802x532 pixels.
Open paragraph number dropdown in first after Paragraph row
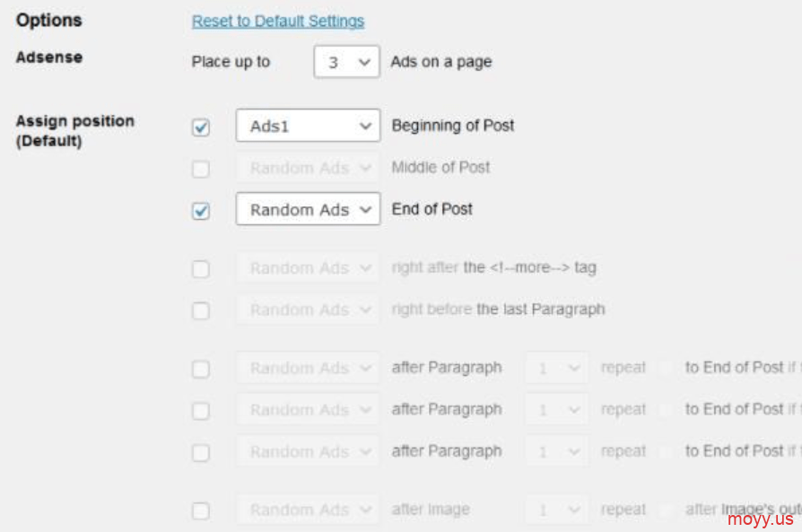[556, 368]
